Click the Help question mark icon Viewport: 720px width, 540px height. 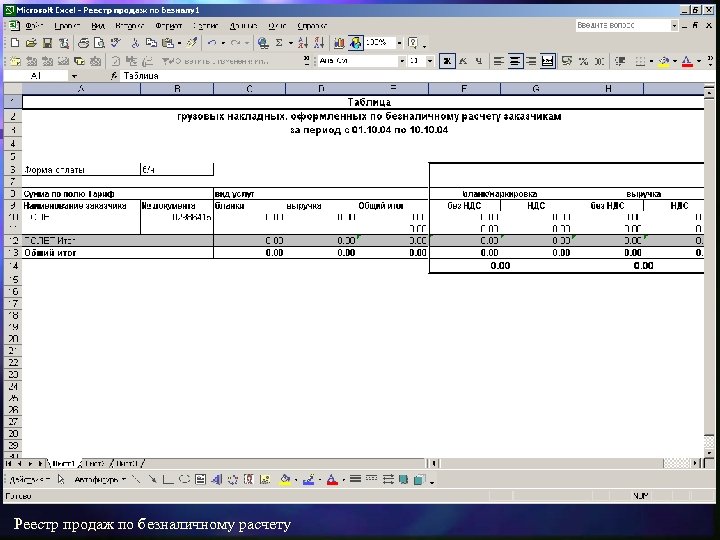point(413,43)
